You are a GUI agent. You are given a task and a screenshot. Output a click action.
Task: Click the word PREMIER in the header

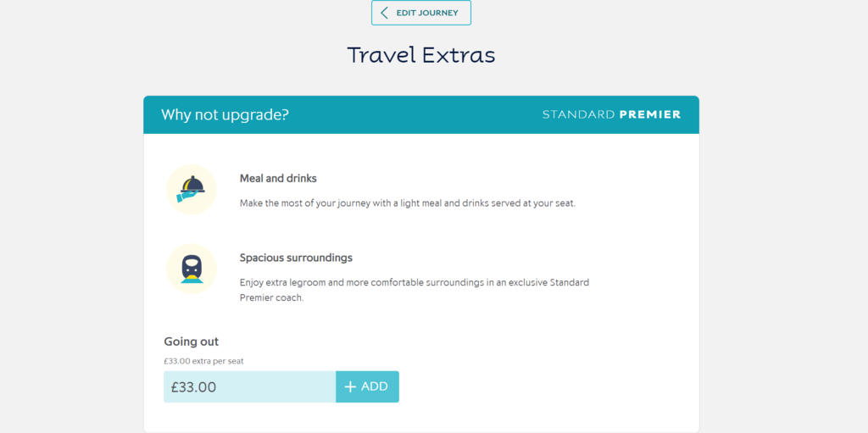pyautogui.click(x=650, y=114)
